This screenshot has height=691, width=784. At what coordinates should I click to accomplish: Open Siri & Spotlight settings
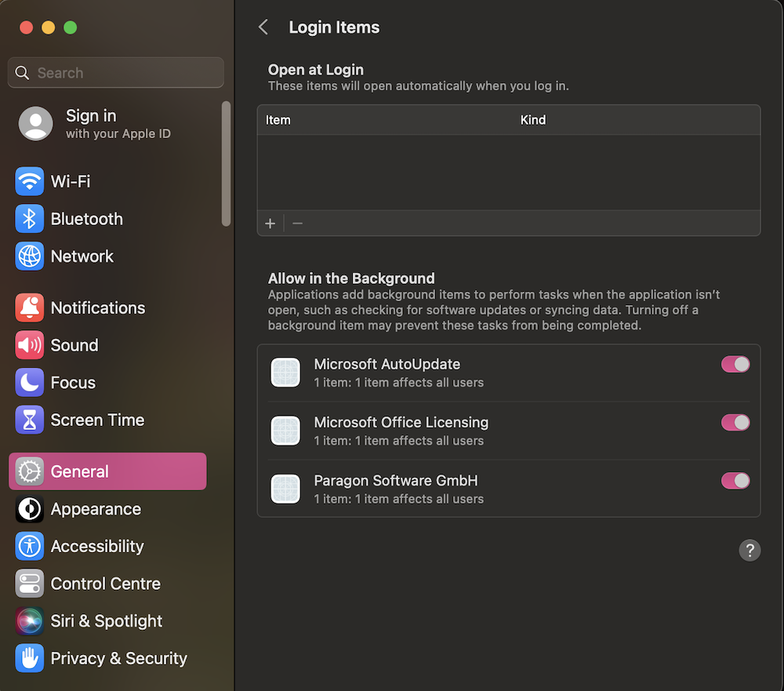pyautogui.click(x=107, y=621)
